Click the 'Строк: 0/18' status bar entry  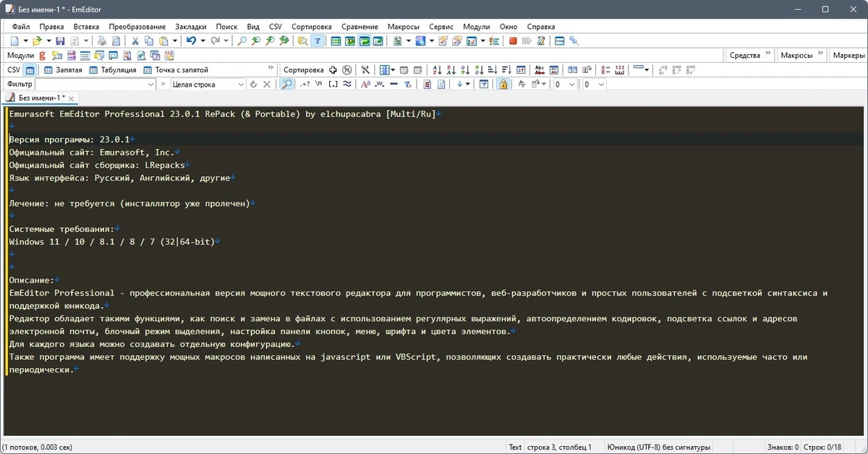point(824,447)
